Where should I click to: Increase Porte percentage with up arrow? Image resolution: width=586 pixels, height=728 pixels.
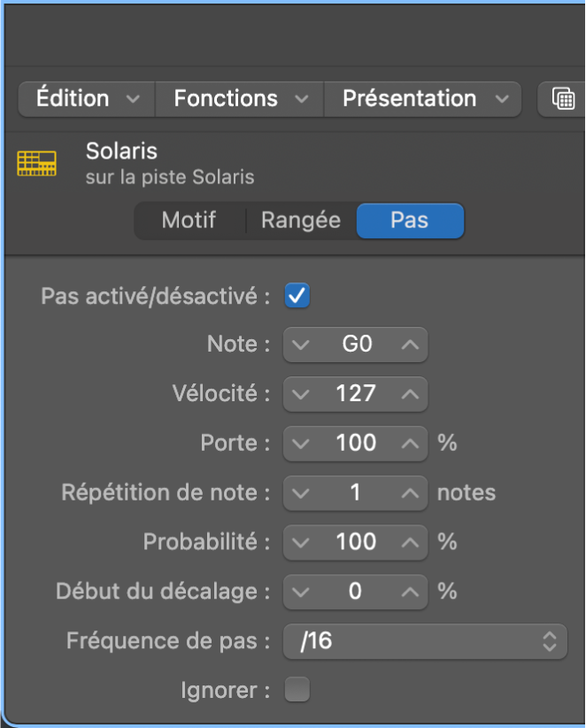[x=410, y=443]
